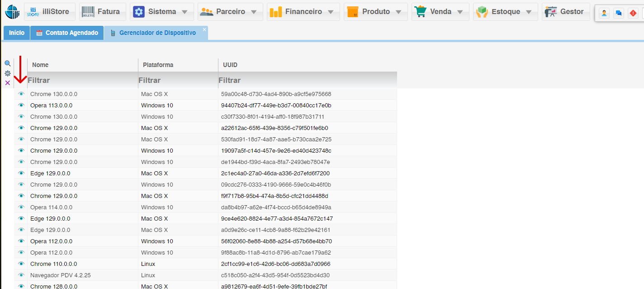Click the magnifier search icon beside the table
Image resolution: width=644 pixels, height=289 pixels.
coord(7,63)
